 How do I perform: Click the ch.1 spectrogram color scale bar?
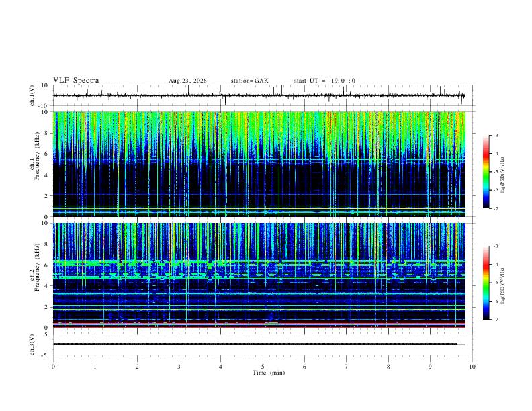tap(486, 172)
